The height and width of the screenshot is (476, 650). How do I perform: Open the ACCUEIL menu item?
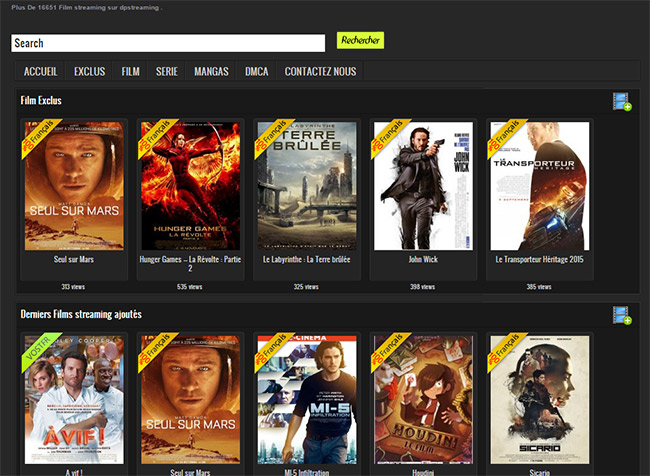click(x=41, y=71)
